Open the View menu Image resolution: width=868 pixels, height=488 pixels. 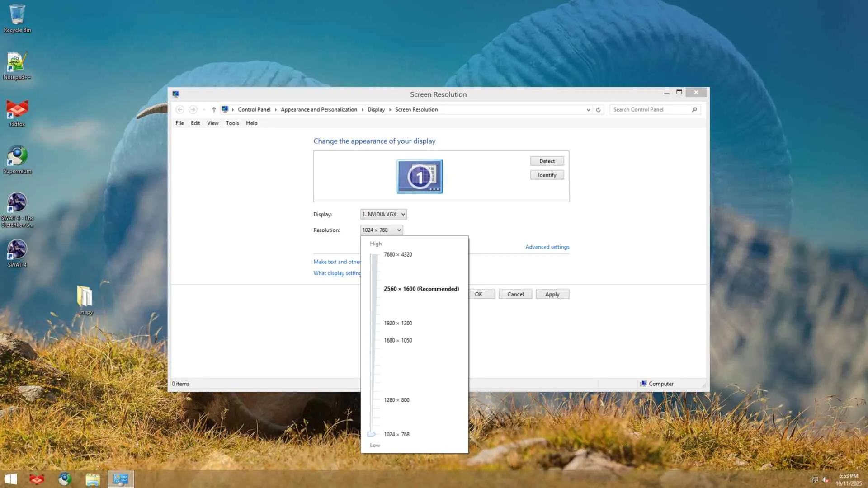[x=212, y=123]
